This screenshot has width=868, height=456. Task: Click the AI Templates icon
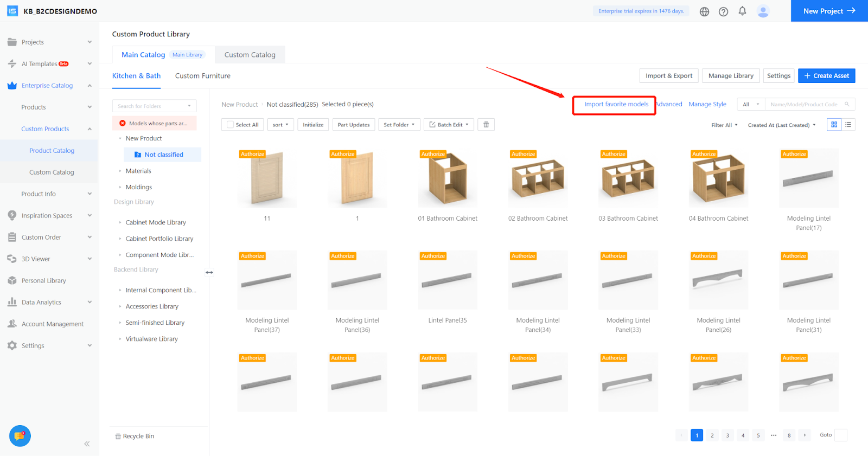point(12,64)
